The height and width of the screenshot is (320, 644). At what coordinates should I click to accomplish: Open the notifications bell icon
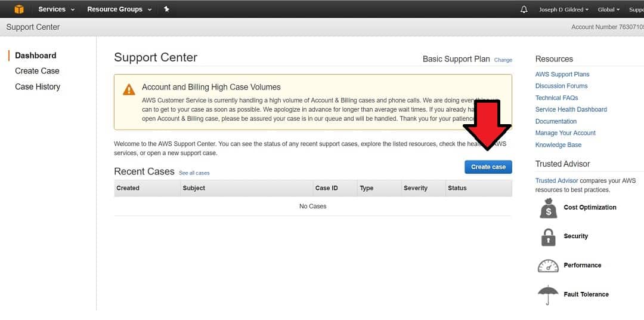(524, 10)
